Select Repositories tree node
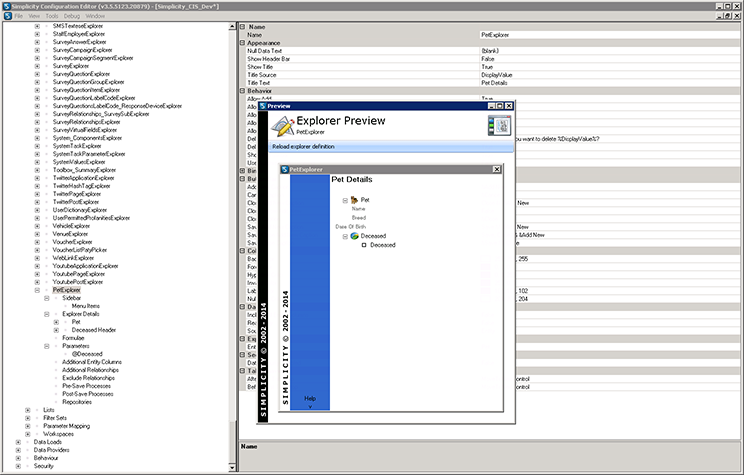This screenshot has height=475, width=744. pyautogui.click(x=77, y=402)
